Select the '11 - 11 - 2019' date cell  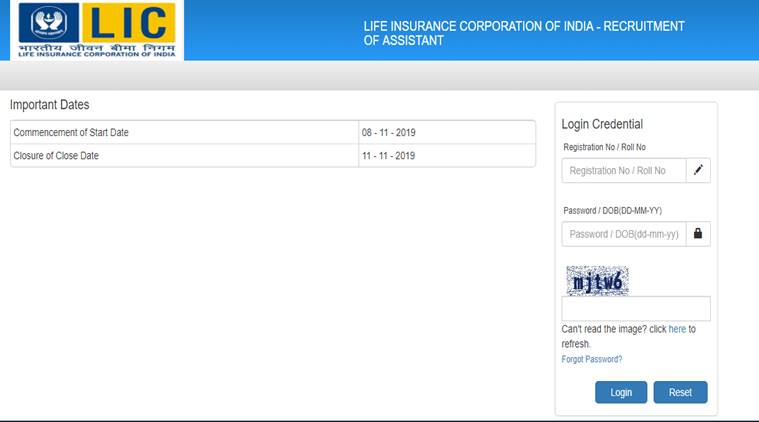(447, 156)
